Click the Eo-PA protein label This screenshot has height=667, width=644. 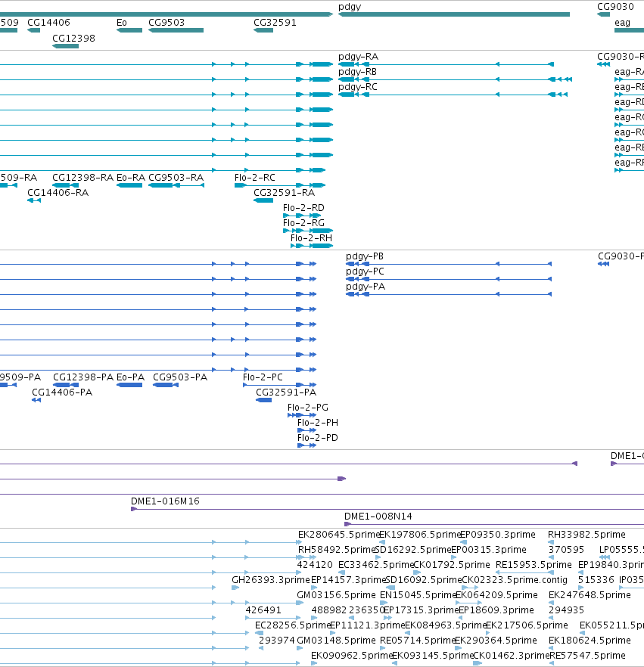(x=131, y=377)
